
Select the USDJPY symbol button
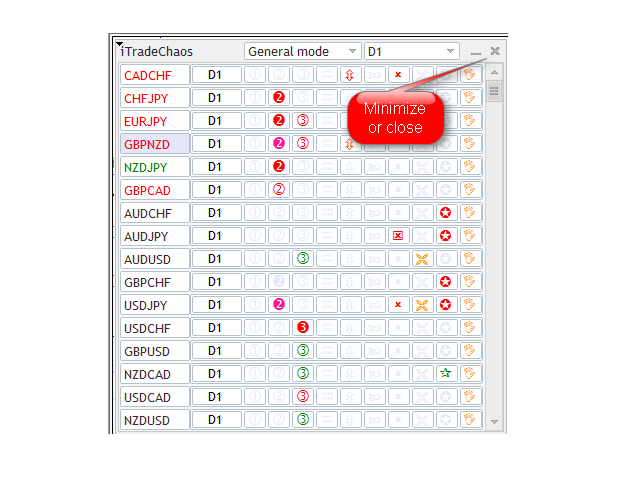155,305
